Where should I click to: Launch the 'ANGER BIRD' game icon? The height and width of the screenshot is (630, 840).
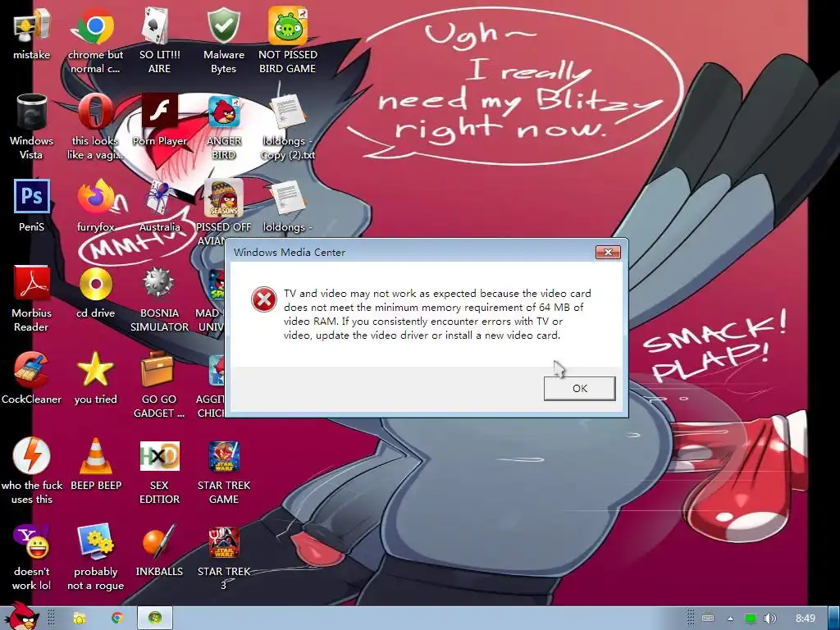coord(223,112)
